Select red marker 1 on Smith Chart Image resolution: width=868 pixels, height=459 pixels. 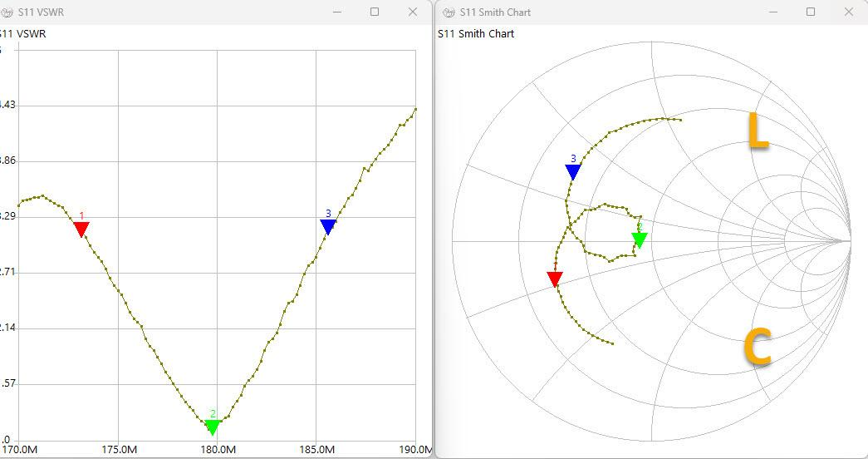(x=555, y=279)
